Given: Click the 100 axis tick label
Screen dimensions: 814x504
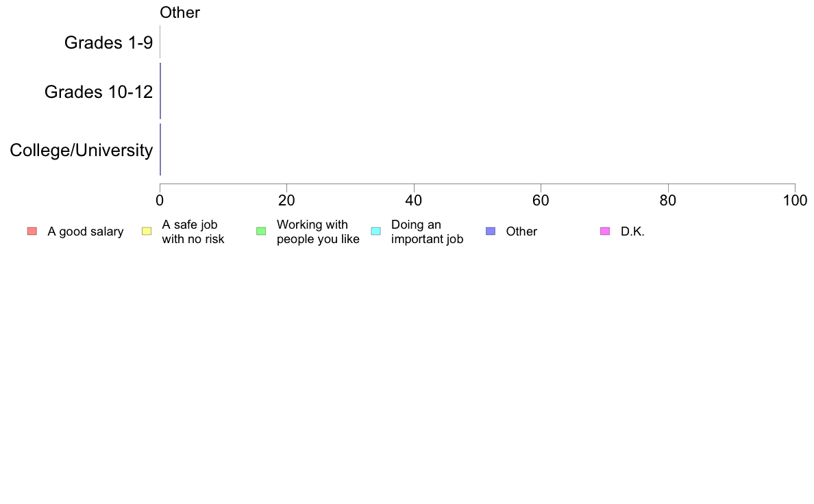Looking at the screenshot, I should pos(795,201).
